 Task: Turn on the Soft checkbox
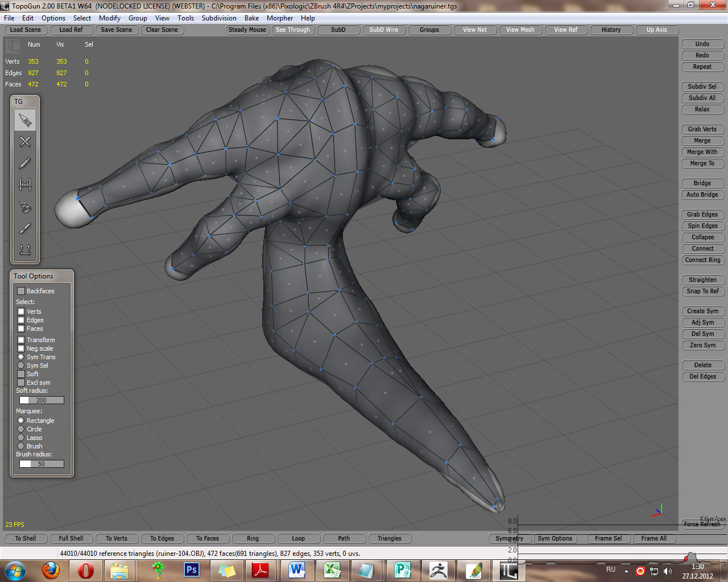21,374
